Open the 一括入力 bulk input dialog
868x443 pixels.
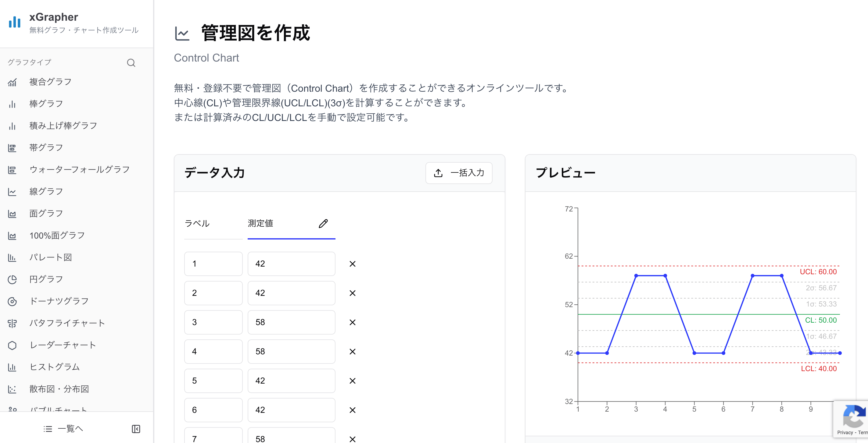pyautogui.click(x=459, y=173)
